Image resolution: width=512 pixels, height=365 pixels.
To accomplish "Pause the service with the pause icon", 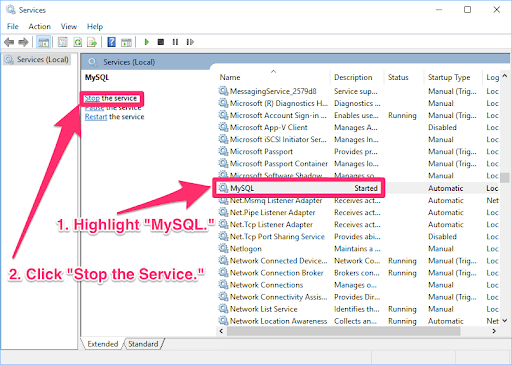I will 175,42.
